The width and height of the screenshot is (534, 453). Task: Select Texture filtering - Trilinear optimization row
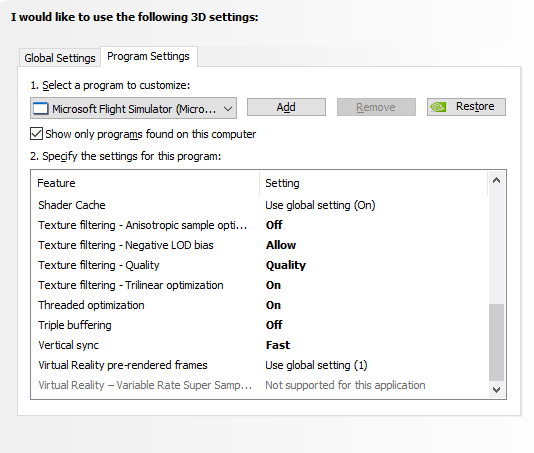click(x=260, y=285)
